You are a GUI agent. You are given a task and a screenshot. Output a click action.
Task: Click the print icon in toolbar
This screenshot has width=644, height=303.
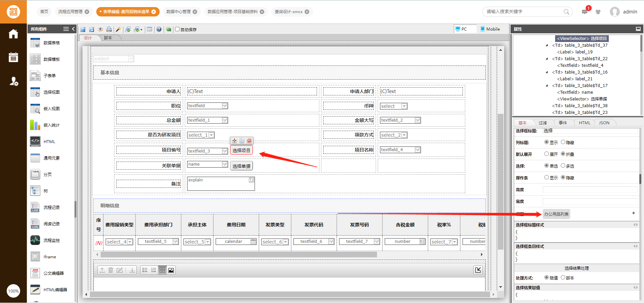(109, 30)
